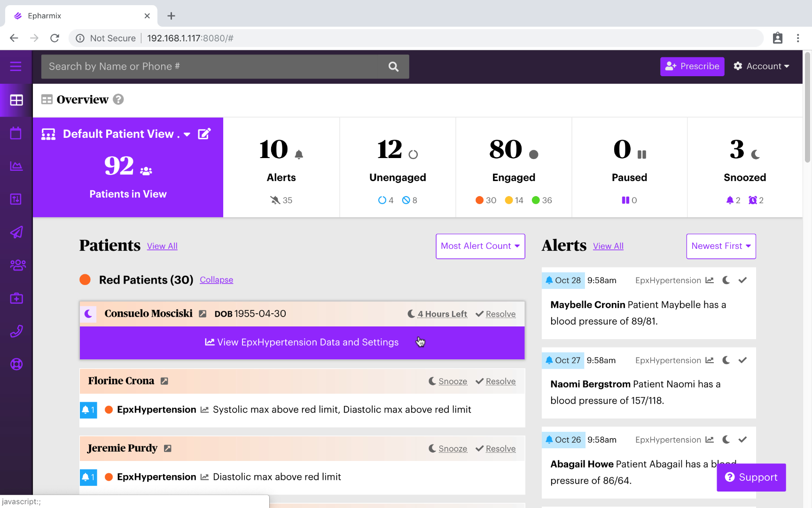Click Jeremie Purdy's alert bell count badge
The image size is (812, 508).
click(x=88, y=477)
